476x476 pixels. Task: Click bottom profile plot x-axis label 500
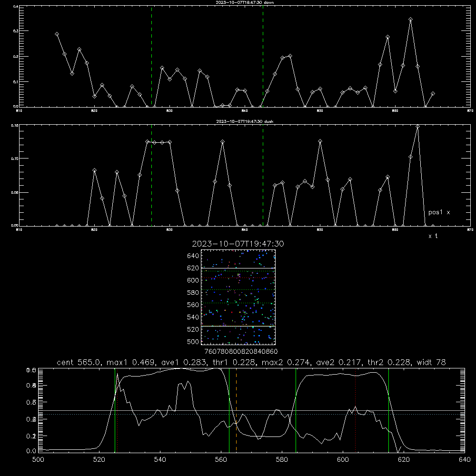38,460
